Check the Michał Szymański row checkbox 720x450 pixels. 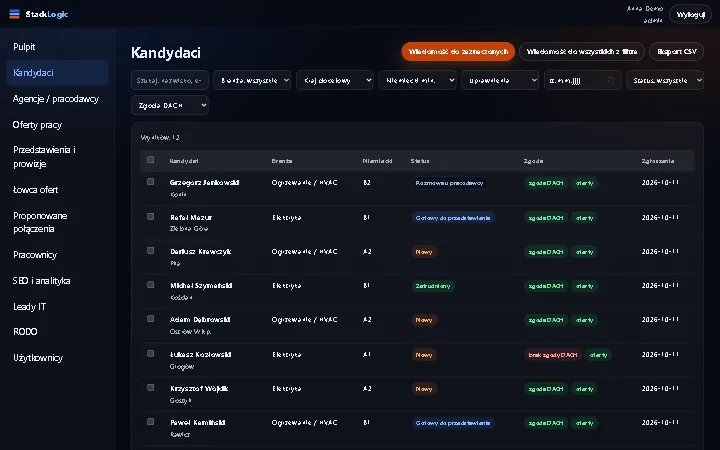click(150, 285)
